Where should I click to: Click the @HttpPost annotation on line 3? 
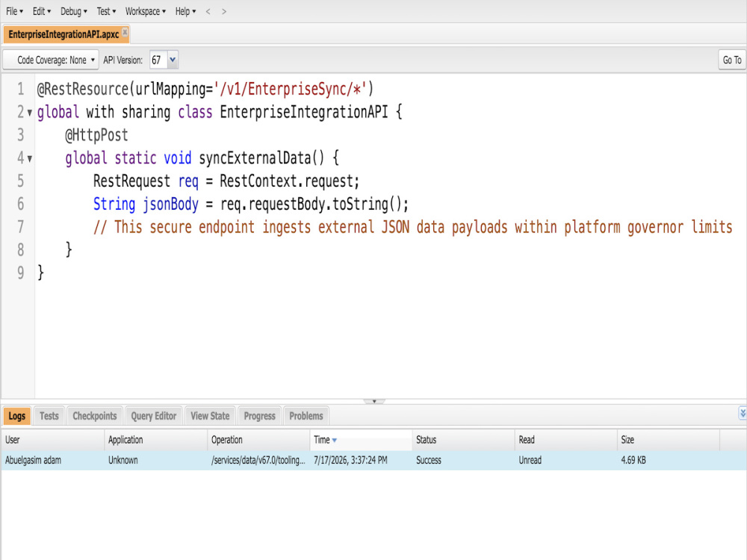[96, 135]
